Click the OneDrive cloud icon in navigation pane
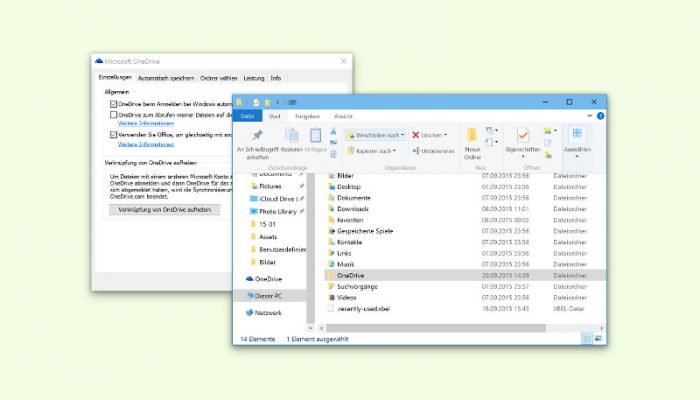 tap(250, 279)
